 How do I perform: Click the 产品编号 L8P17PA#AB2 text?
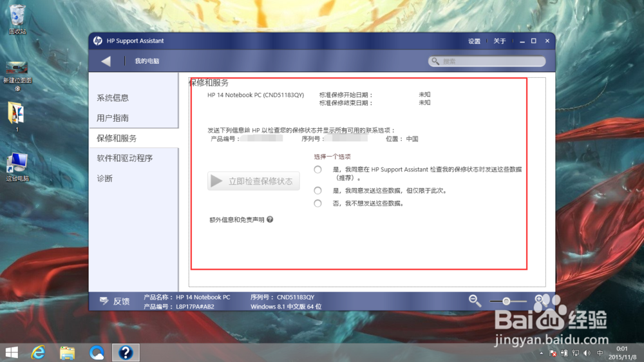pos(178,307)
